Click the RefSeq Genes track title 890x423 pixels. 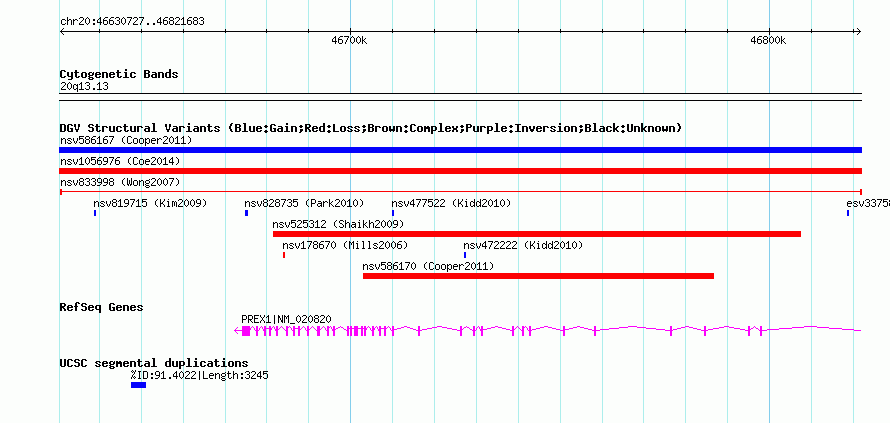pos(102,307)
